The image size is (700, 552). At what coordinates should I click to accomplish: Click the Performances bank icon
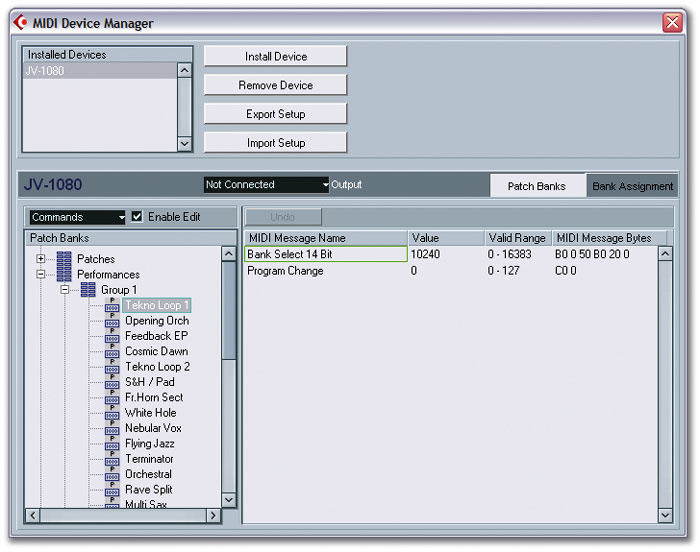tap(64, 274)
